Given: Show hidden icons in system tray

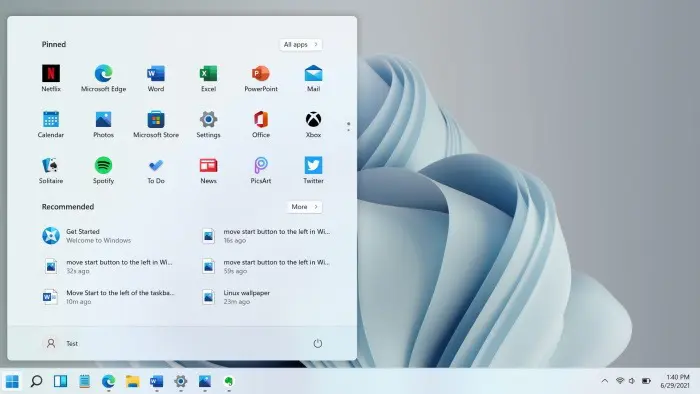Looking at the screenshot, I should pyautogui.click(x=604, y=381).
